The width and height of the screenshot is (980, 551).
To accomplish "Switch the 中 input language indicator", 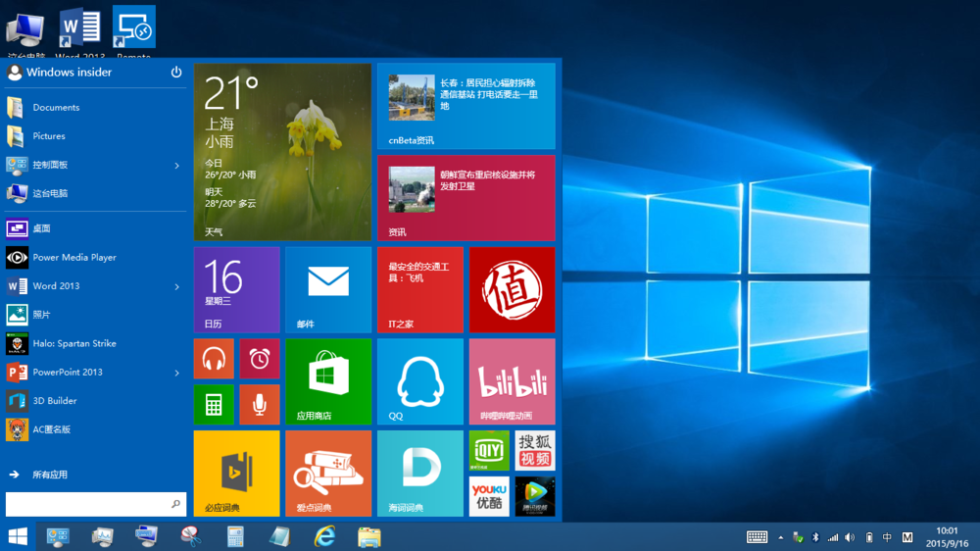I will click(888, 537).
